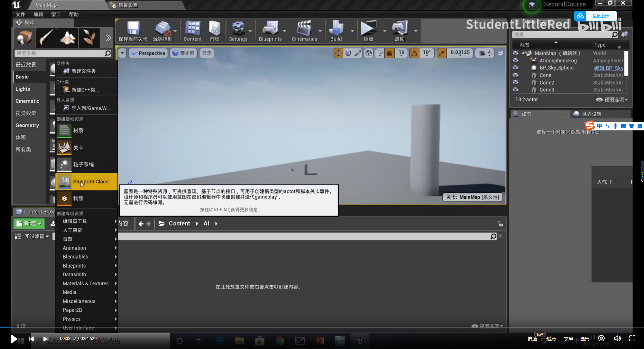Toggle visibility of AtmosphericFog actor
The width and height of the screenshot is (644, 349).
tap(516, 60)
